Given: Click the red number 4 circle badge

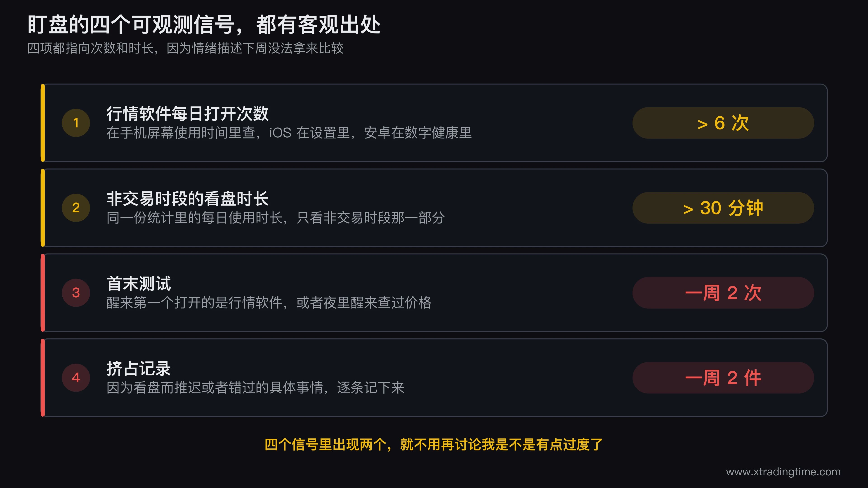Looking at the screenshot, I should click(76, 378).
